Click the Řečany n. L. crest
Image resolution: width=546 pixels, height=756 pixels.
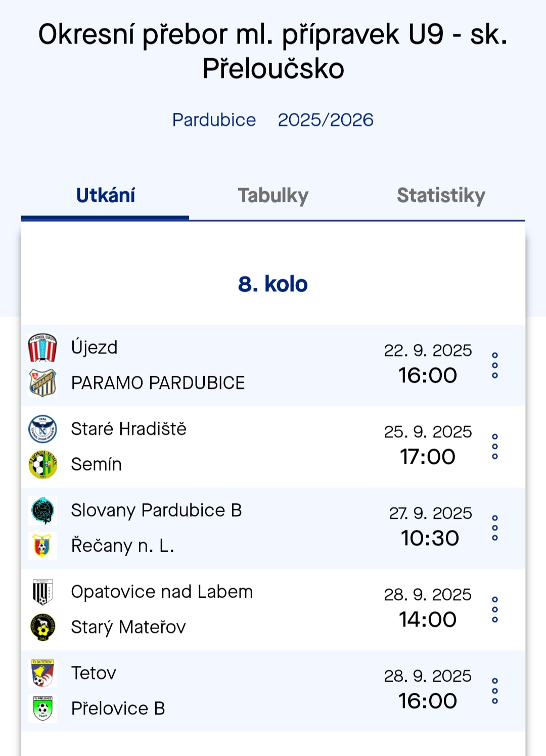coord(42,546)
